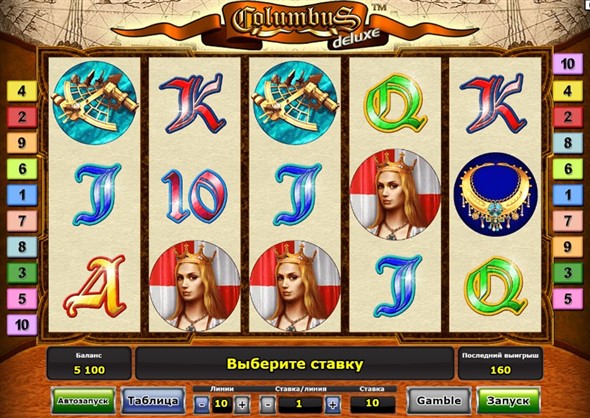This screenshot has height=418, width=590.
Task: Click the red K symbol on fifth reel
Action: tap(495, 103)
